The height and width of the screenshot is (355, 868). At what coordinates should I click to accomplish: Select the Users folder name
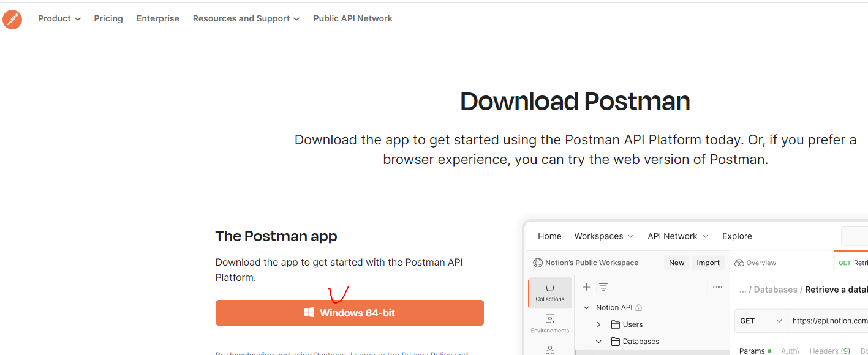pos(633,324)
